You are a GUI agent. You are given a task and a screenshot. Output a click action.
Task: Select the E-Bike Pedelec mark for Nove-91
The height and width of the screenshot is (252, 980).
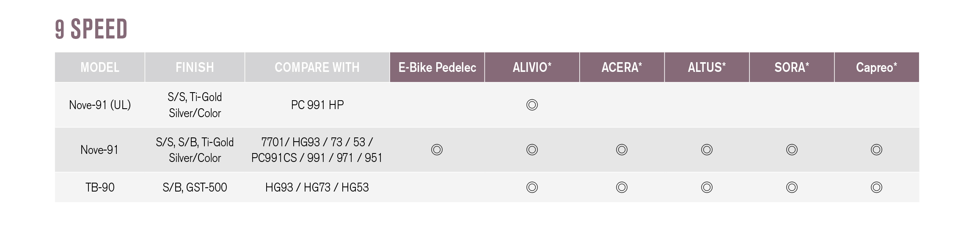[x=437, y=150]
